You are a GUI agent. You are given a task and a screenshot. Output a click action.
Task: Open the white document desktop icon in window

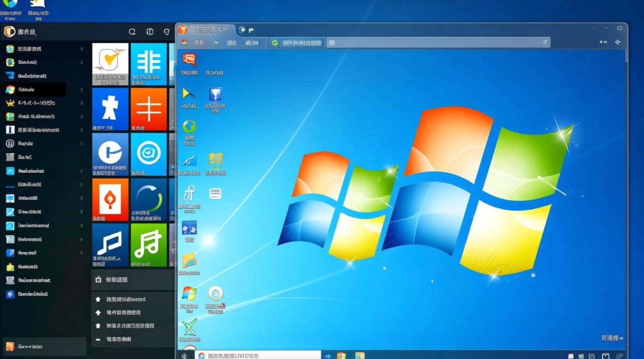(x=215, y=193)
